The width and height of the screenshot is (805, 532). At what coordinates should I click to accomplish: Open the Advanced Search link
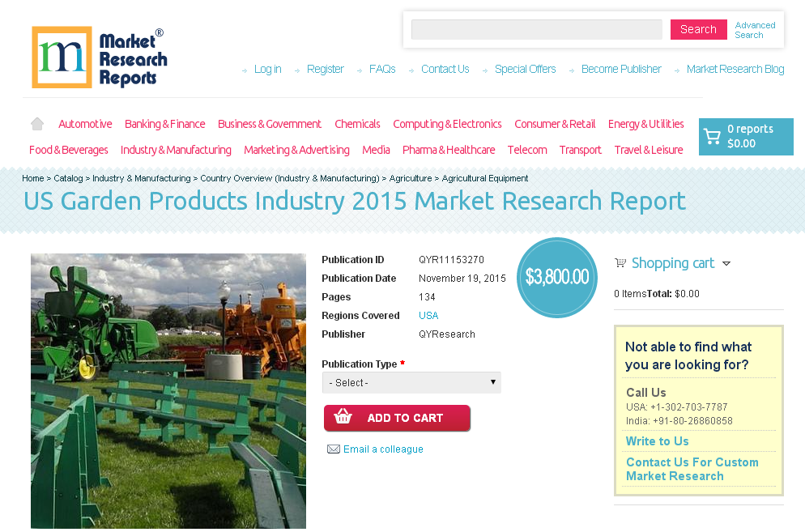[x=754, y=30]
